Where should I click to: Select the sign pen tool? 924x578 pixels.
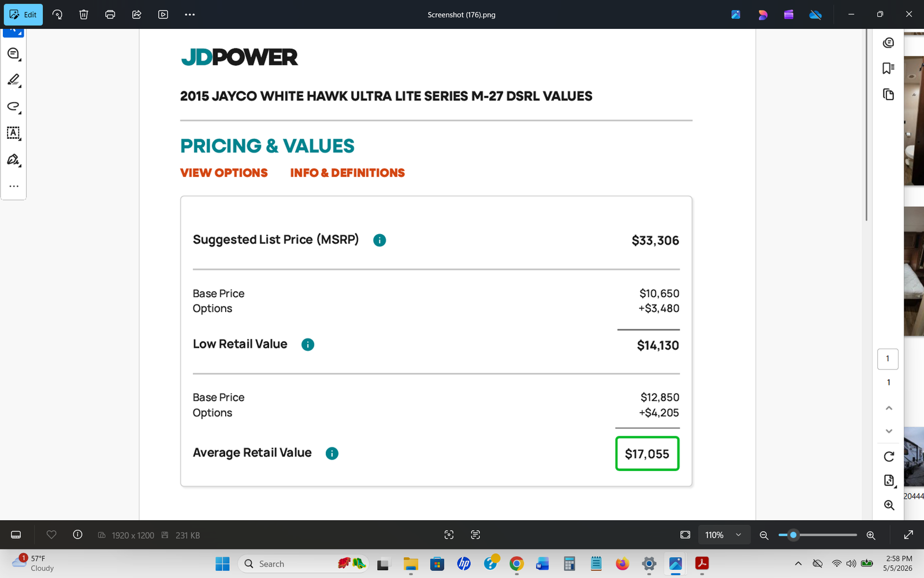tap(13, 160)
